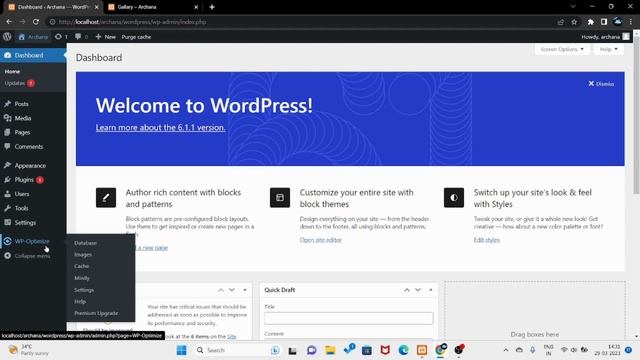Open the Settings sidebar menu icon

tap(7, 222)
